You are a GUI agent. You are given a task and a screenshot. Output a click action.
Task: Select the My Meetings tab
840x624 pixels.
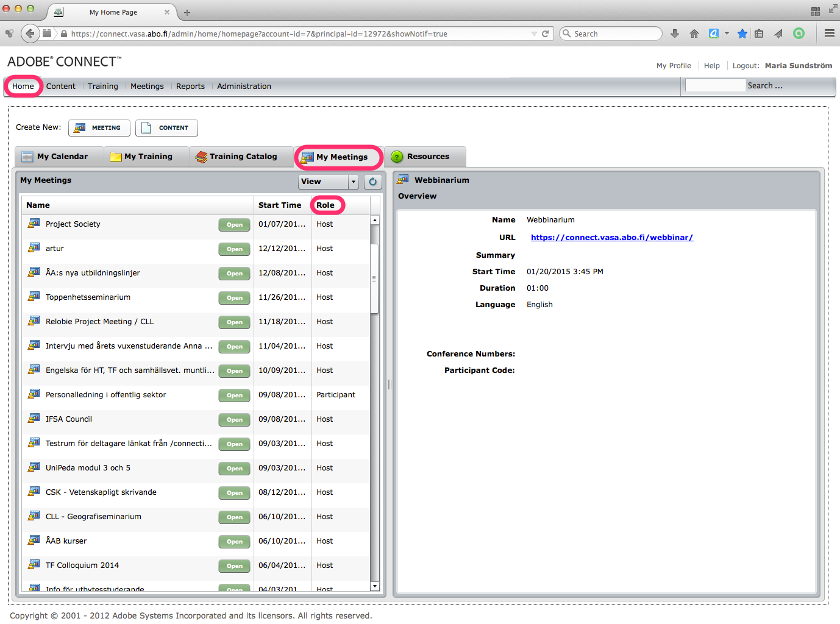[x=339, y=157]
